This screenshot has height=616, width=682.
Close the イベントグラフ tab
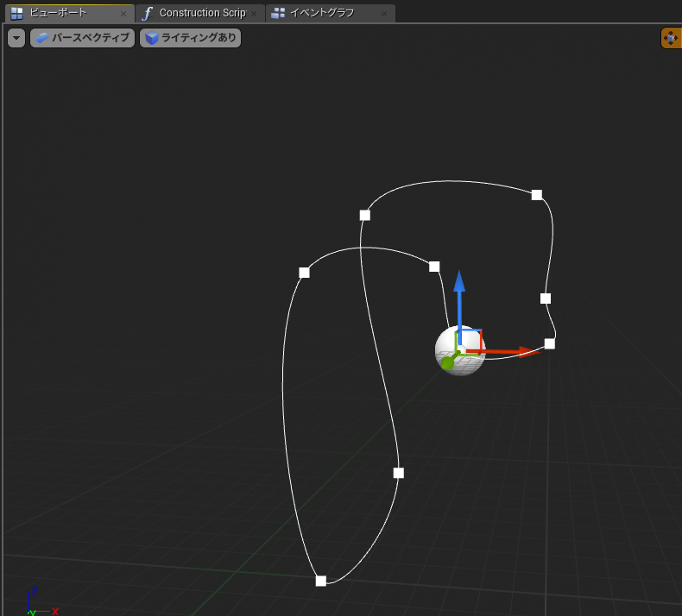[x=384, y=14]
